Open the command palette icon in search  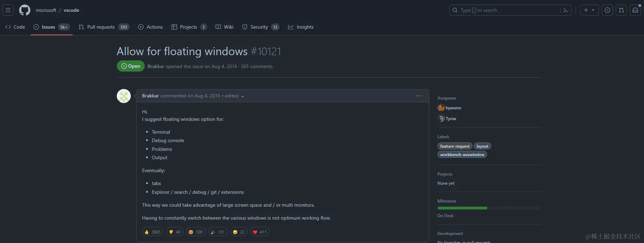566,10
